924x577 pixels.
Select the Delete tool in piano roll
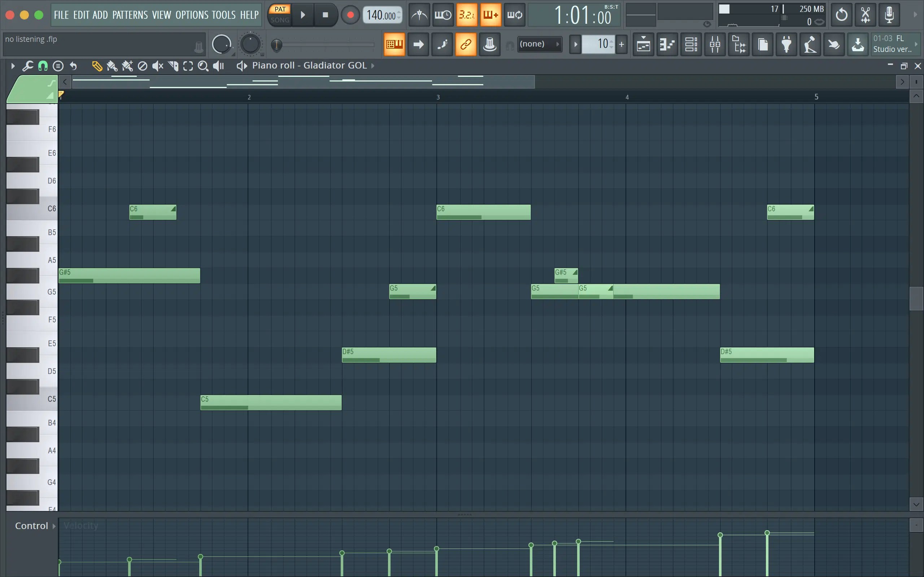coord(143,66)
